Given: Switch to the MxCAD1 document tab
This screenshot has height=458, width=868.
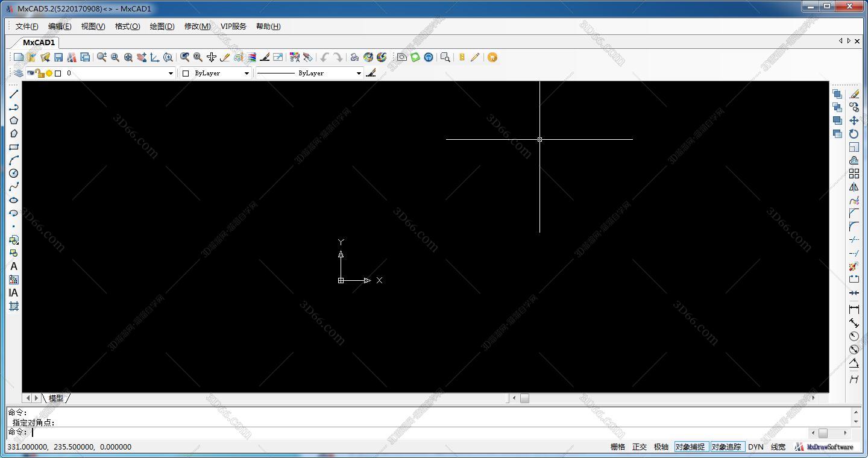Looking at the screenshot, I should pos(39,43).
